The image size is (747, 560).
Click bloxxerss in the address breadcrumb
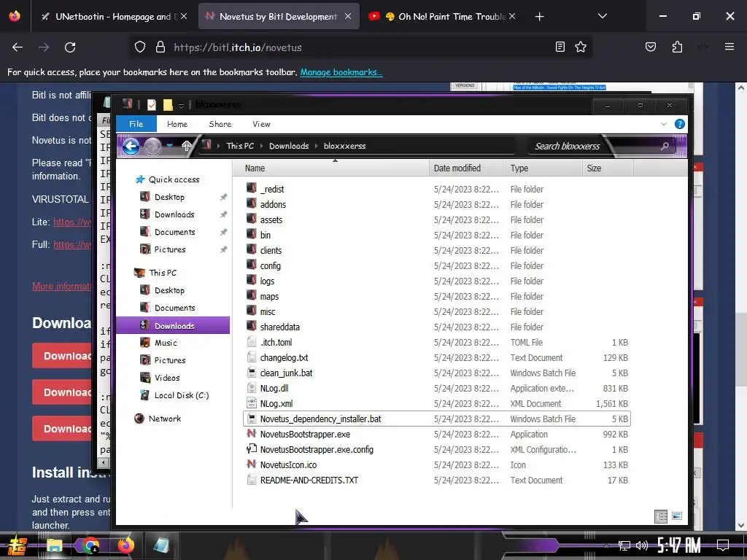344,146
